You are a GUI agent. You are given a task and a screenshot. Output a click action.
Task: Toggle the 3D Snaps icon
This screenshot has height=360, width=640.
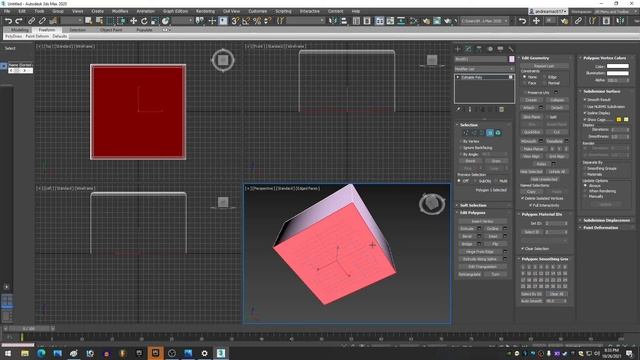pyautogui.click(x=235, y=21)
